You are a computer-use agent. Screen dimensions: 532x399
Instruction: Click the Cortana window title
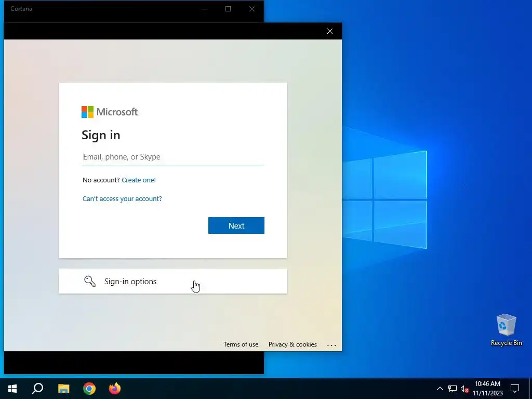click(21, 9)
